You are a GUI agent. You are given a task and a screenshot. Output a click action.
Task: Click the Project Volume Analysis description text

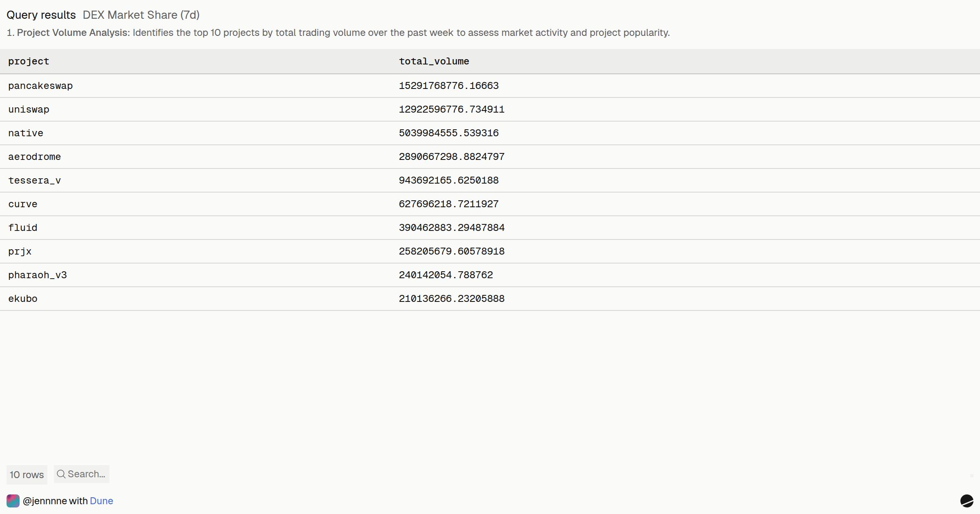(x=338, y=33)
